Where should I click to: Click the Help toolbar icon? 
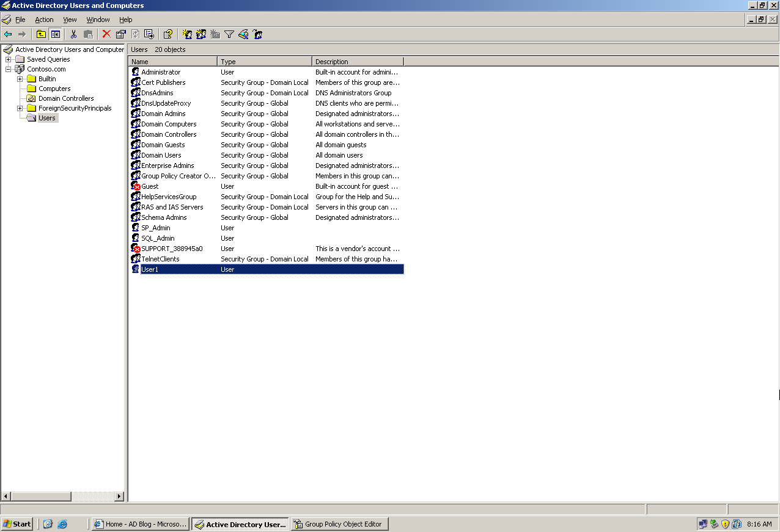pos(167,34)
